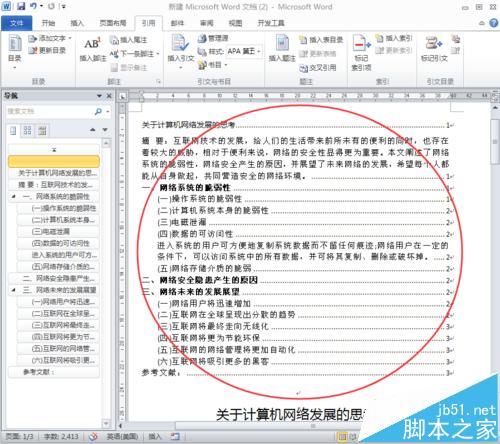Click the document vertical scrollbar thumb
Viewport: 500px width, 444px height.
pos(495,141)
